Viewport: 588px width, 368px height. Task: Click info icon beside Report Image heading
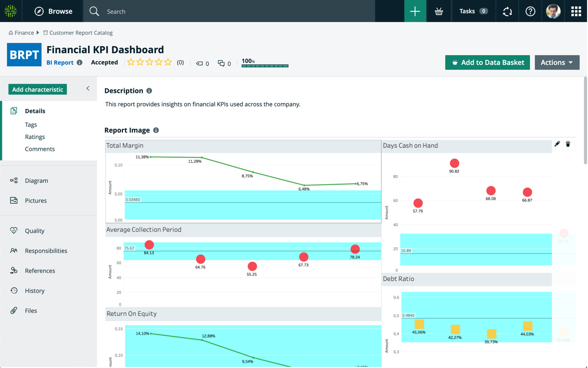(156, 130)
